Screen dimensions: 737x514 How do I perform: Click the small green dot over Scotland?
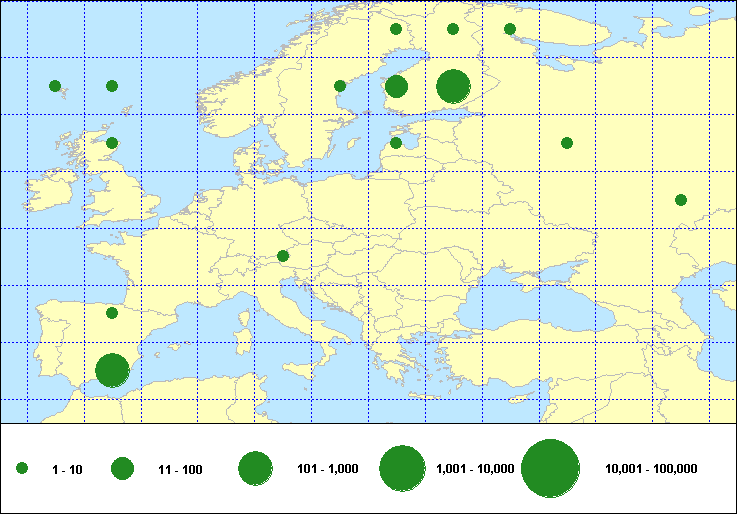[112, 143]
